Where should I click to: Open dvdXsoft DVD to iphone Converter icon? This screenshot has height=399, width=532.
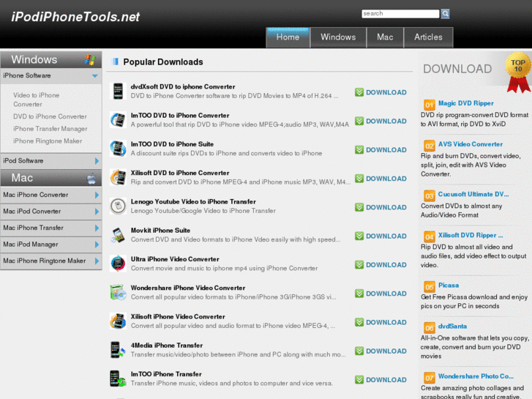point(118,91)
